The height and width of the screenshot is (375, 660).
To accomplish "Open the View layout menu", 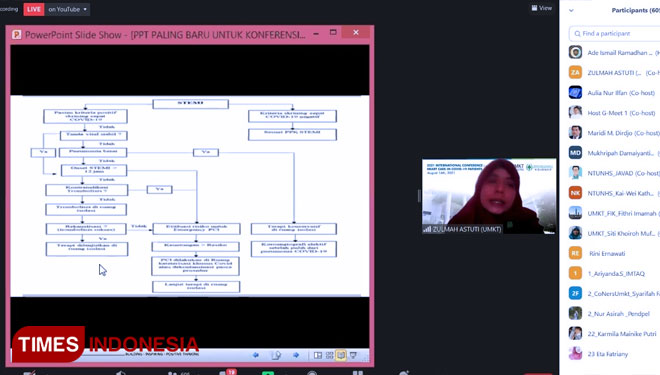I will 542,8.
